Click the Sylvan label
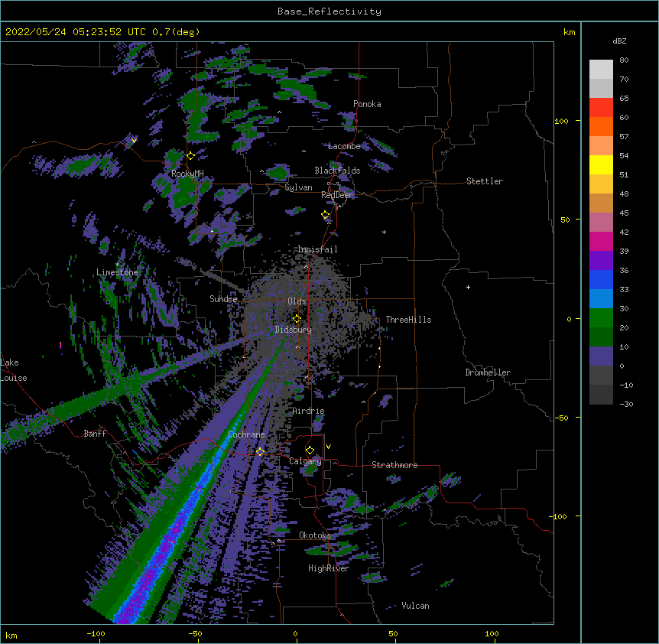 [x=298, y=187]
